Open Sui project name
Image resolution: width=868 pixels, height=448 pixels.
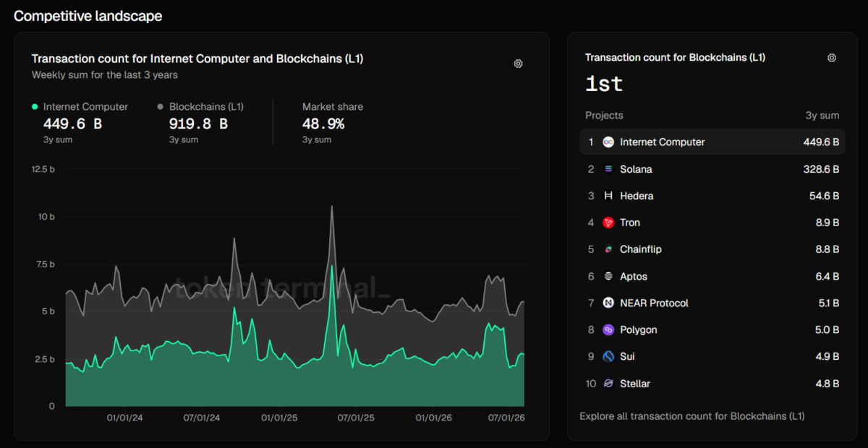(x=627, y=356)
